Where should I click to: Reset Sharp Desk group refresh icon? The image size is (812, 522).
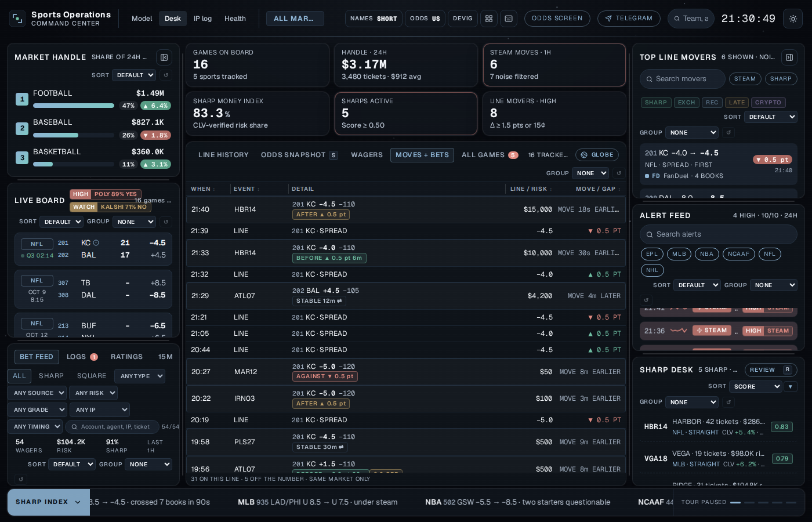click(728, 402)
